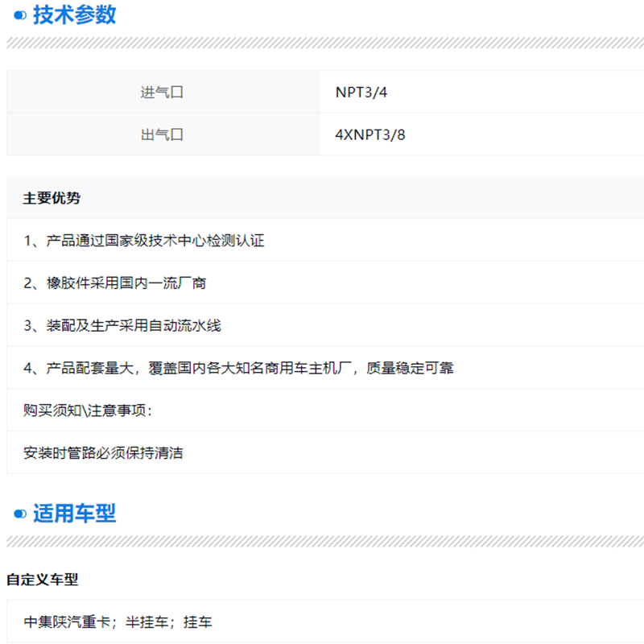The height and width of the screenshot is (644, 644).
Task: Select the 主要优势 table header
Action: click(x=52, y=198)
